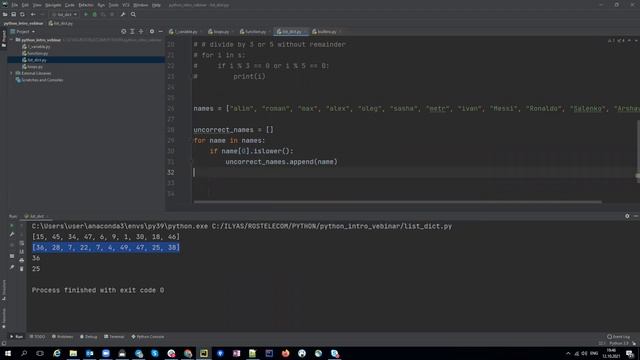Open the Debug tool window
640x360 pixels.
[x=89, y=337]
